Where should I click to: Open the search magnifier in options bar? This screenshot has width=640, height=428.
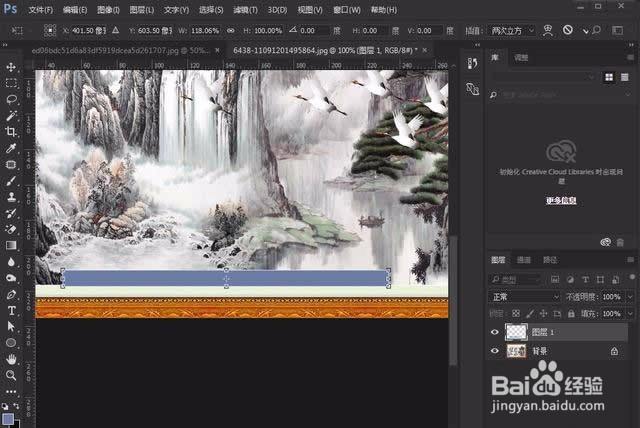coord(596,30)
